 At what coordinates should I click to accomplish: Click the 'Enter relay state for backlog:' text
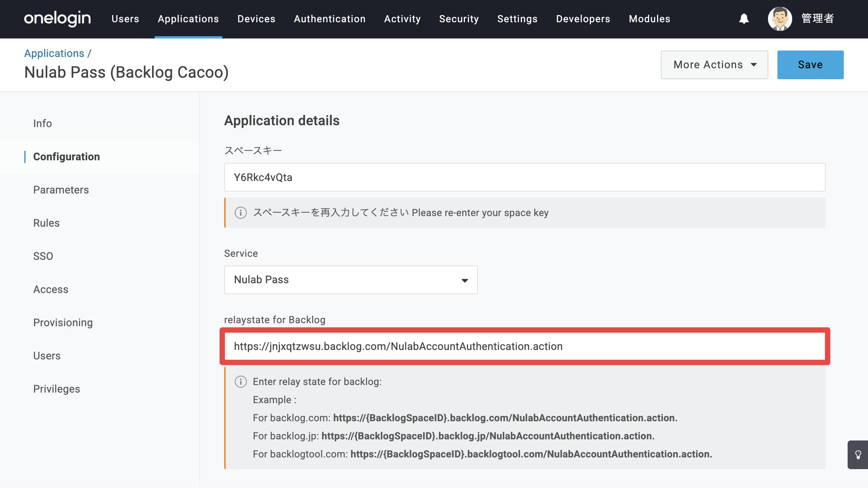click(x=317, y=382)
